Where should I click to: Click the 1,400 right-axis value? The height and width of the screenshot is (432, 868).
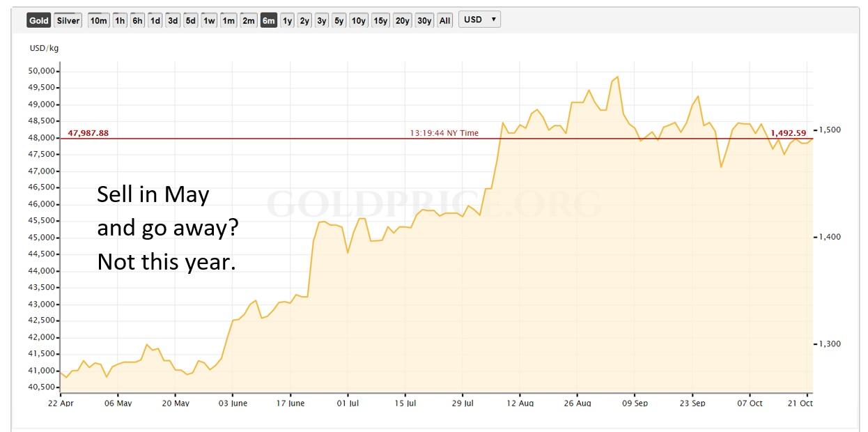[830, 237]
